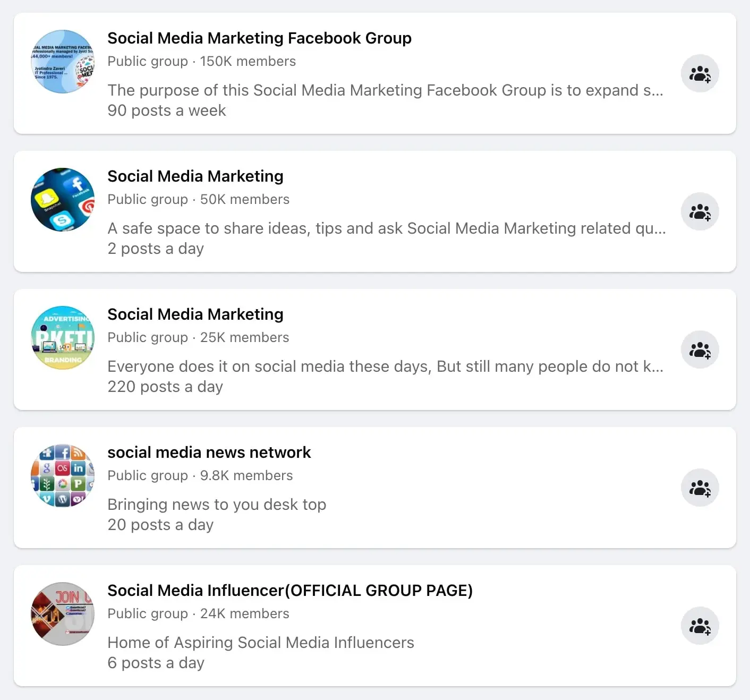The width and height of the screenshot is (750, 700).
Task: Click the Advertising Branding group picture
Action: coord(63,338)
